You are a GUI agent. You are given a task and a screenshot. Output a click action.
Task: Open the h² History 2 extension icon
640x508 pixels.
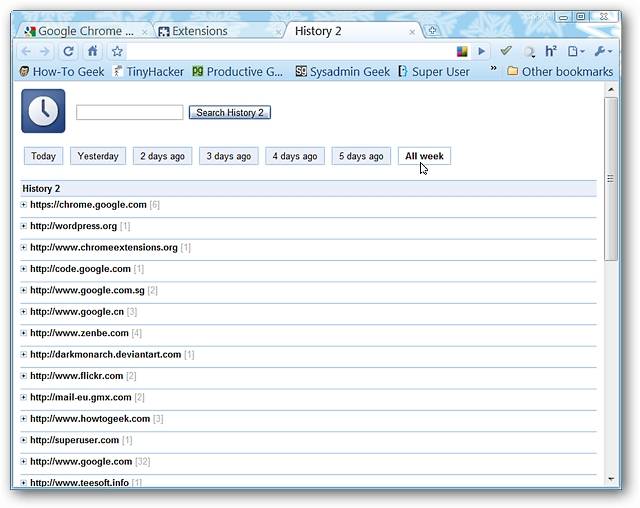(x=551, y=51)
